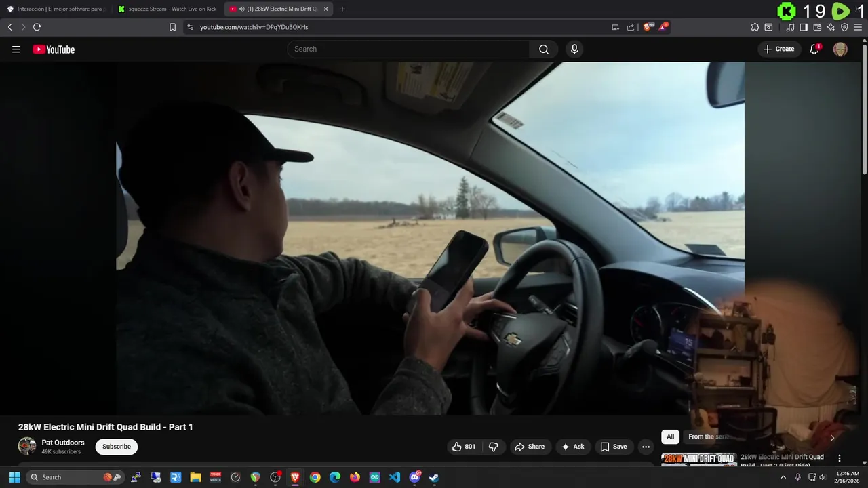Screen dimensions: 868x488
Task: Toggle the browser sidebar panel
Action: (804, 27)
